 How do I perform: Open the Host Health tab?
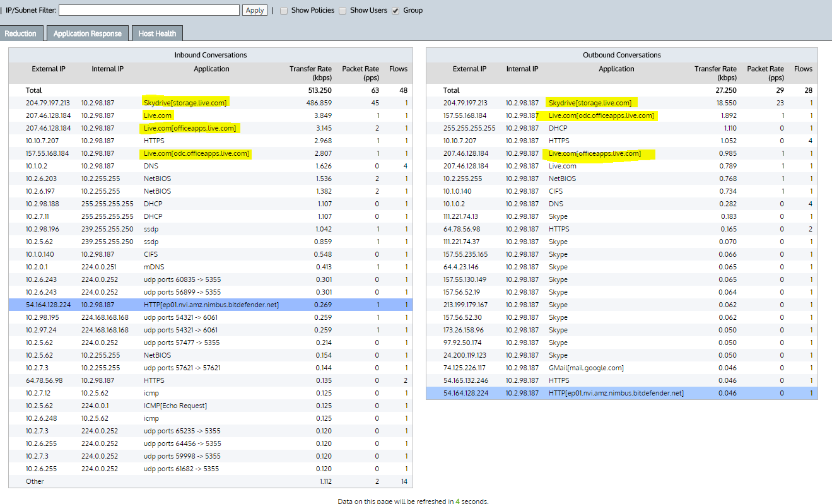coord(158,33)
